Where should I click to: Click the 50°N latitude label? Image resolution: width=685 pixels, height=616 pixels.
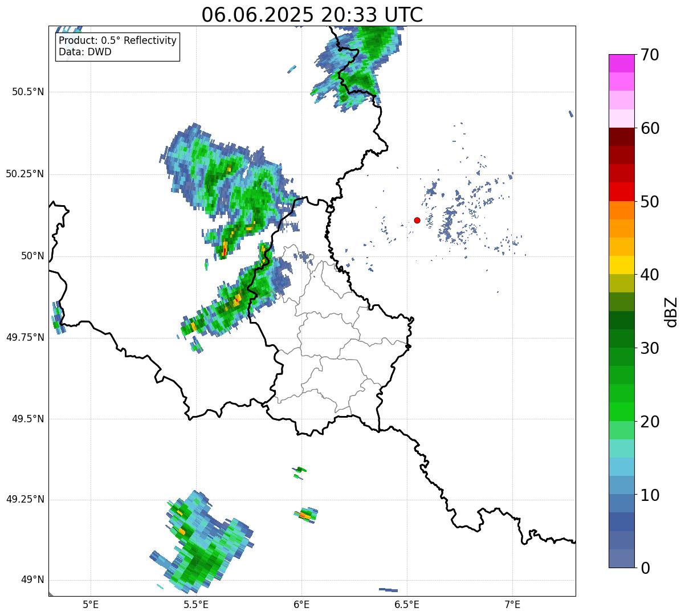32,256
